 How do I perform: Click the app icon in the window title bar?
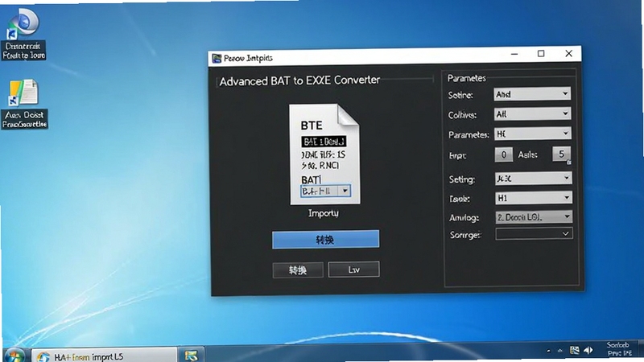217,58
